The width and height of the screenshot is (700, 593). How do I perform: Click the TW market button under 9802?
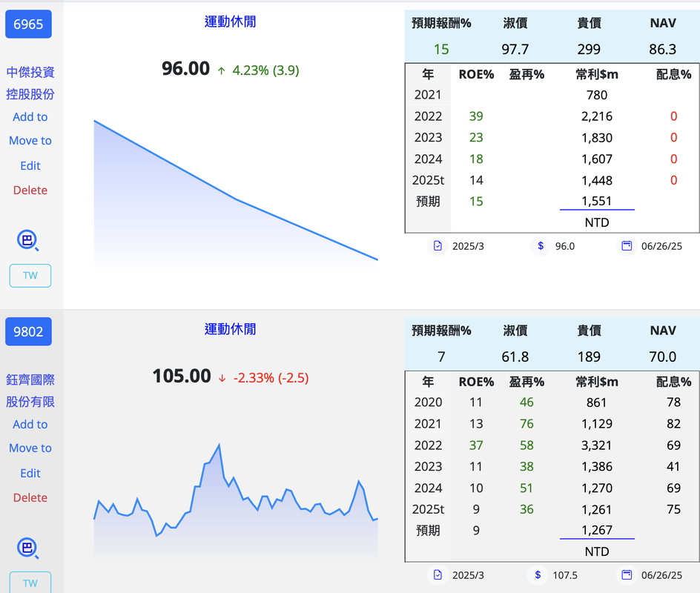pos(30,583)
